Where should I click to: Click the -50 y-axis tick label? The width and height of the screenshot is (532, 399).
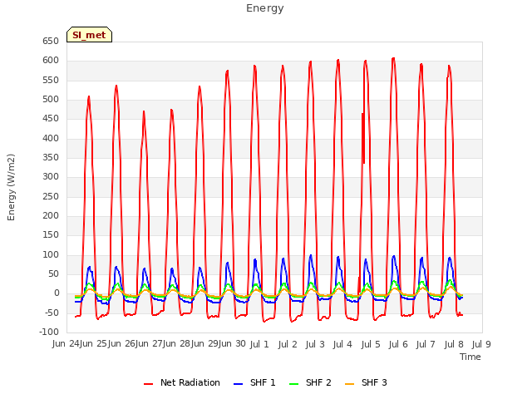(52, 313)
